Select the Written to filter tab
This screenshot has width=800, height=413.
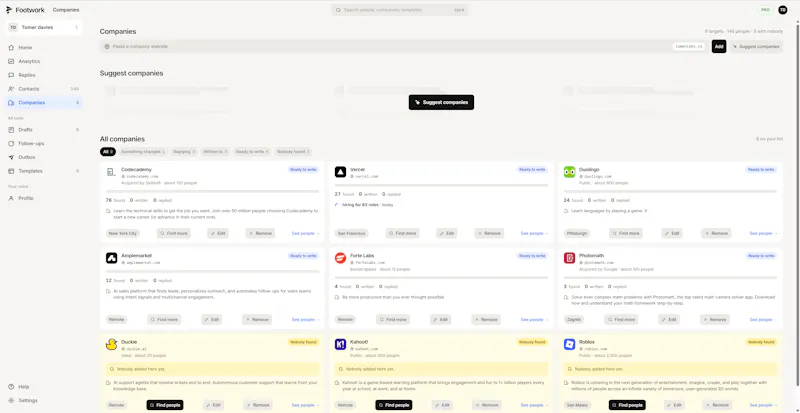coord(216,152)
